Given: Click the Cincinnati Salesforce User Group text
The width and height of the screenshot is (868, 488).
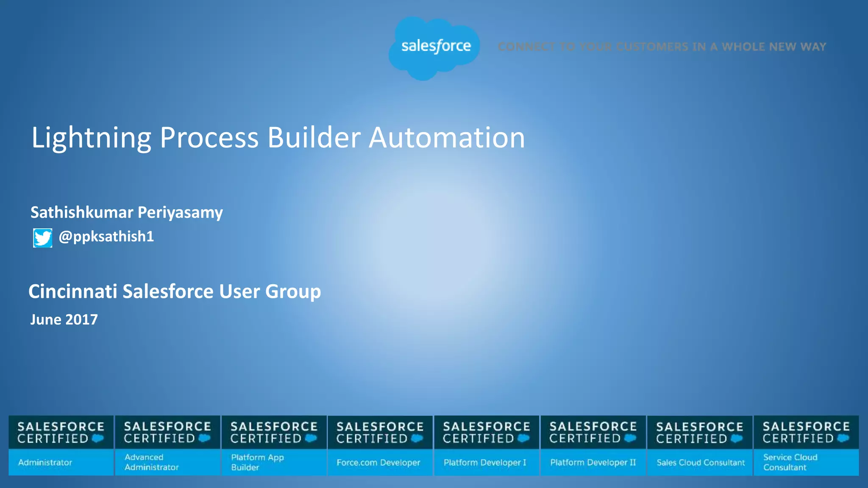Looking at the screenshot, I should tap(175, 291).
